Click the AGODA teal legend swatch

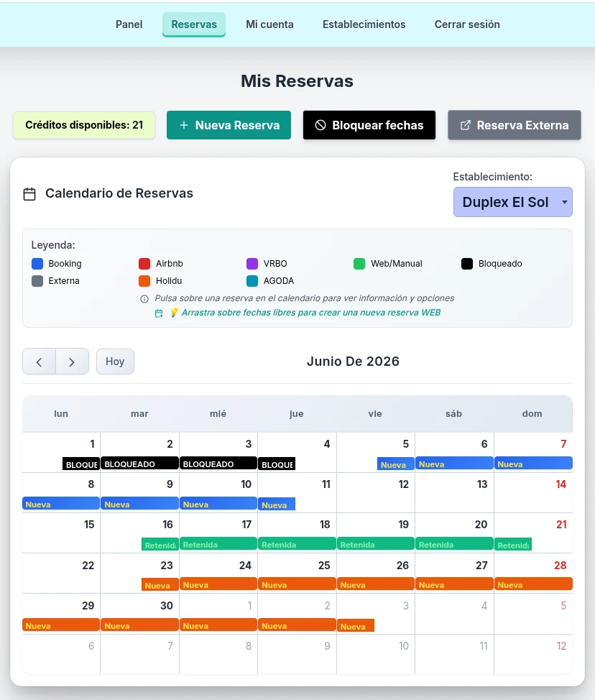pos(252,281)
